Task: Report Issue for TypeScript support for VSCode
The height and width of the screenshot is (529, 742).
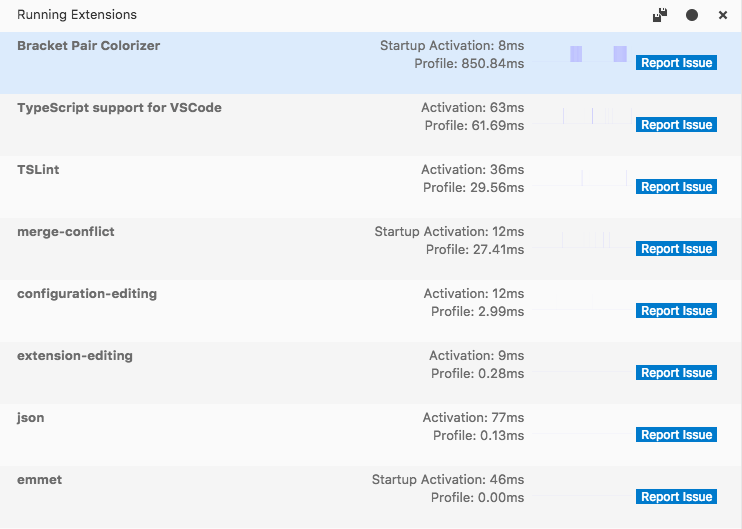Action: point(676,125)
